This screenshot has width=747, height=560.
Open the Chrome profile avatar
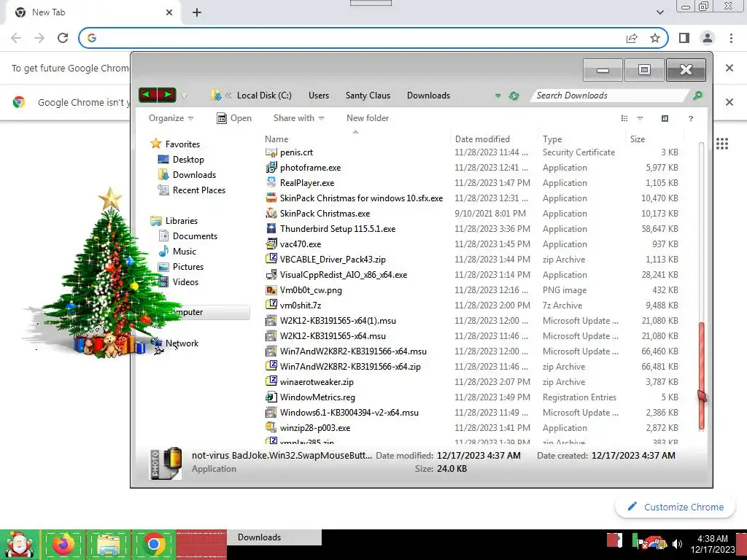pos(708,38)
